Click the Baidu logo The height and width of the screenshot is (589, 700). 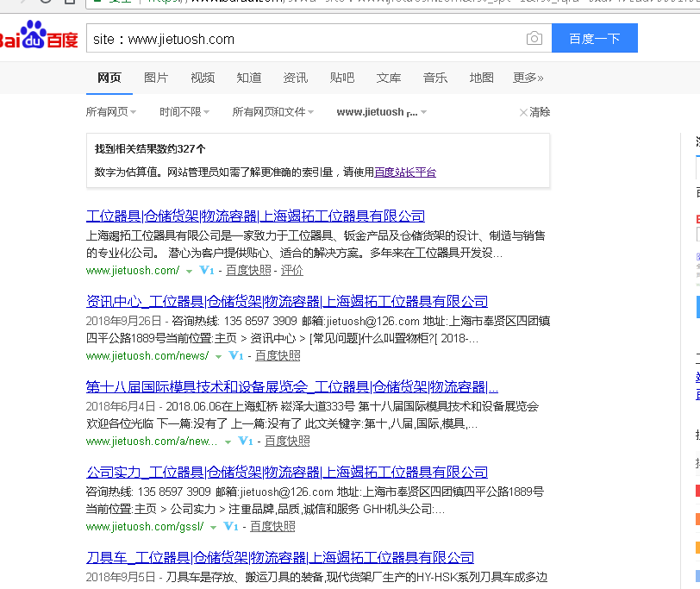coord(39,37)
